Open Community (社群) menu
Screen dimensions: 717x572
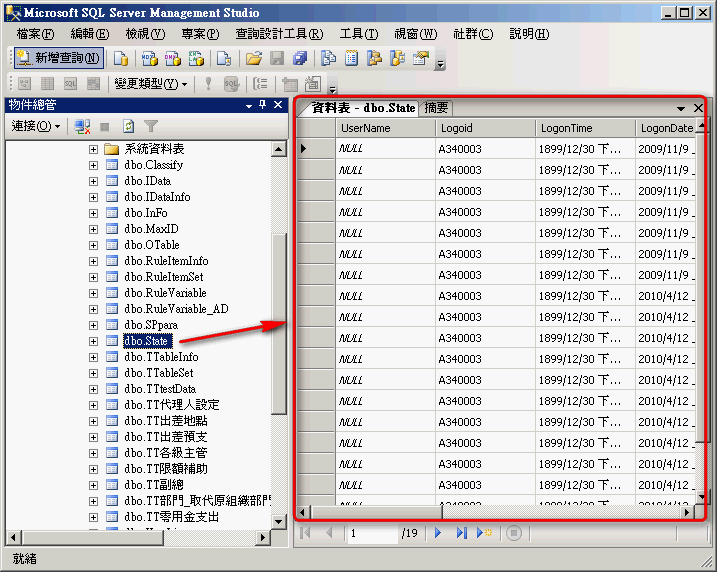point(473,34)
